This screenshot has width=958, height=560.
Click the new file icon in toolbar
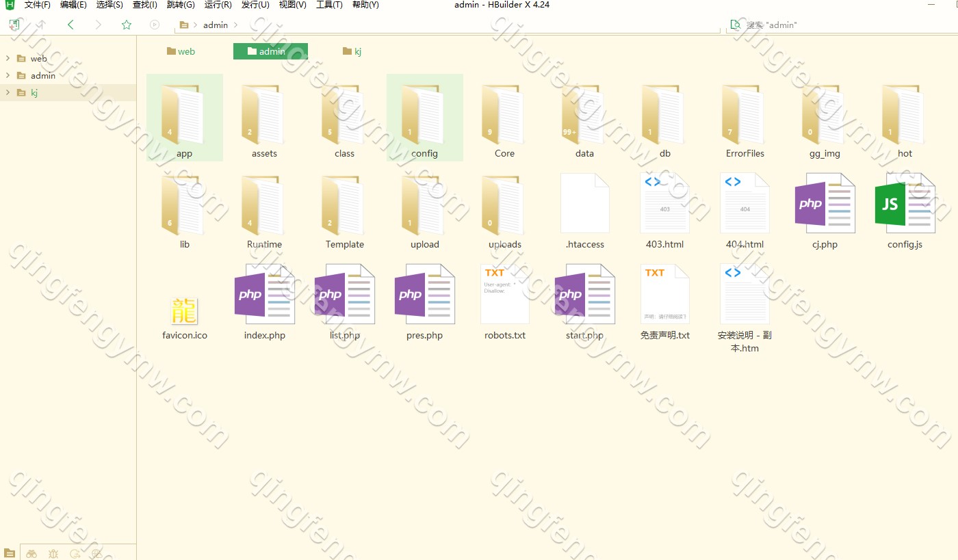pos(14,25)
